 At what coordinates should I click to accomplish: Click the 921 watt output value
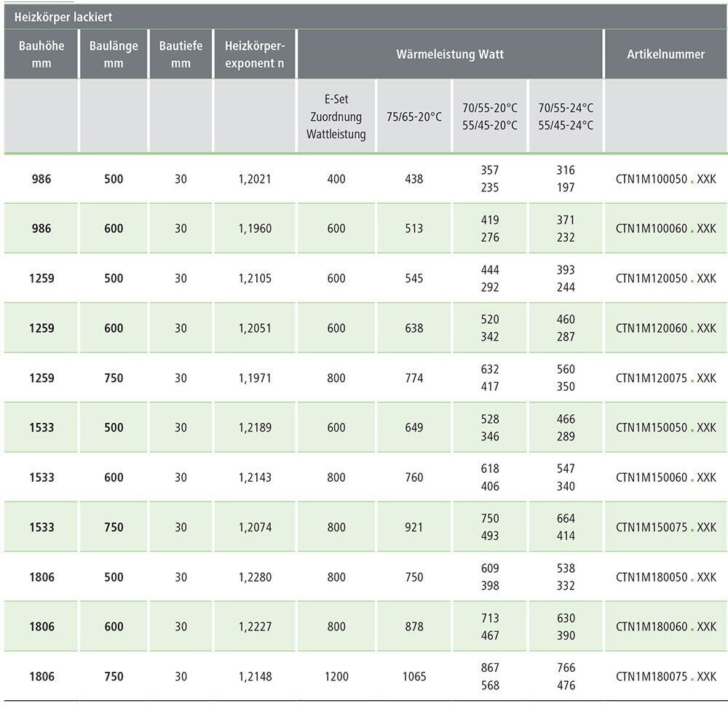pos(414,528)
